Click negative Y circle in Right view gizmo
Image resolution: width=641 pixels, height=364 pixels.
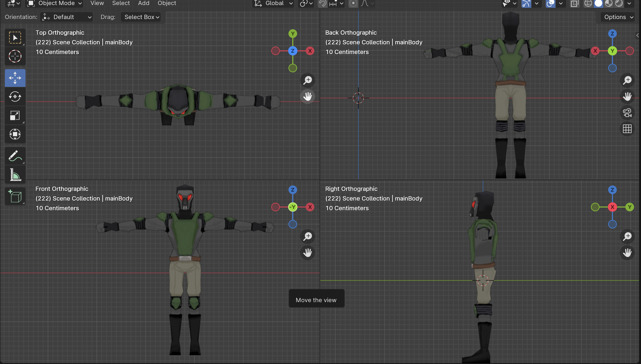click(595, 207)
